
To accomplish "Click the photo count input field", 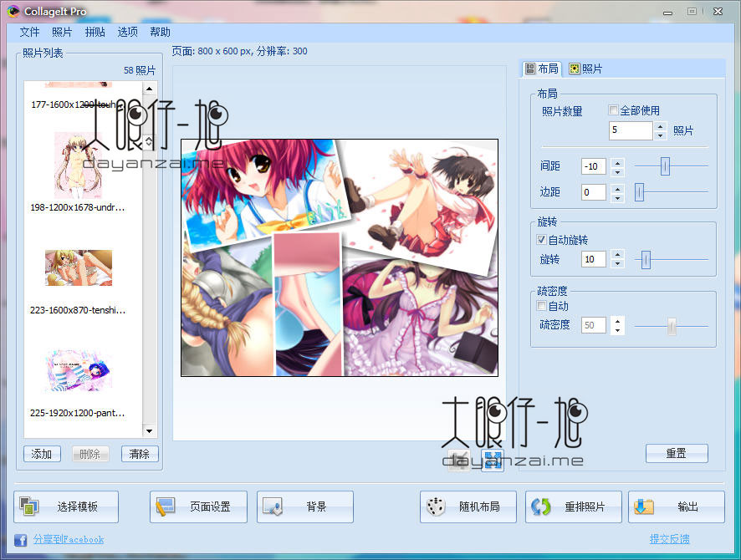I will (x=631, y=130).
